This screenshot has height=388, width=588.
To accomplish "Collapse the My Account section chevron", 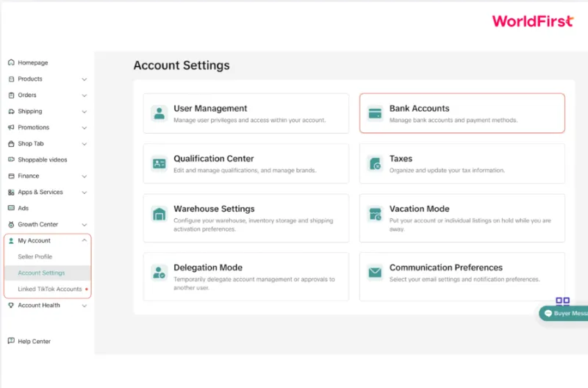I will [85, 240].
